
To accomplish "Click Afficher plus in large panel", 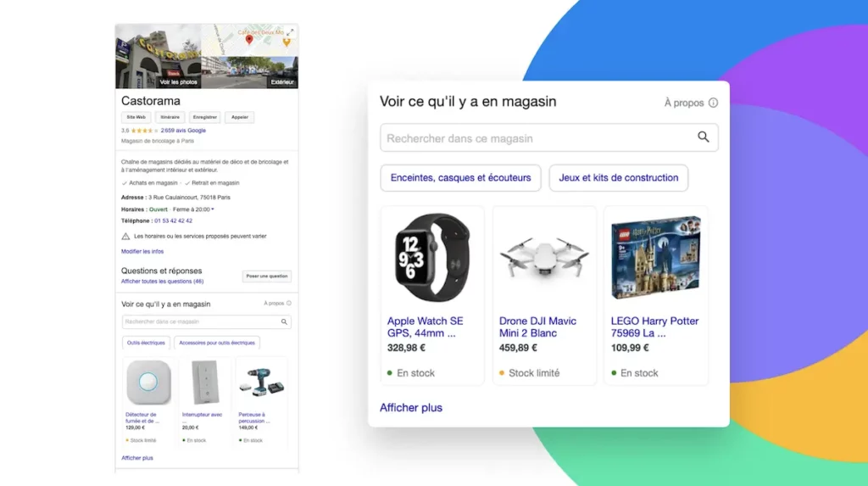I will [411, 407].
